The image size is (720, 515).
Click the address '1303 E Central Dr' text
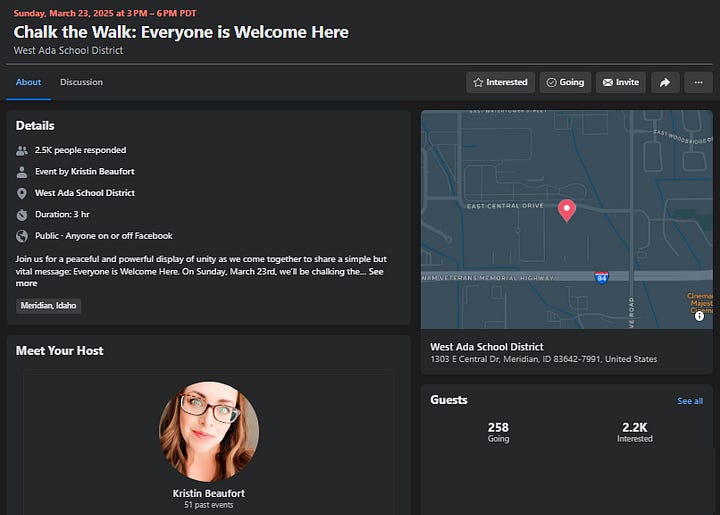pos(544,359)
